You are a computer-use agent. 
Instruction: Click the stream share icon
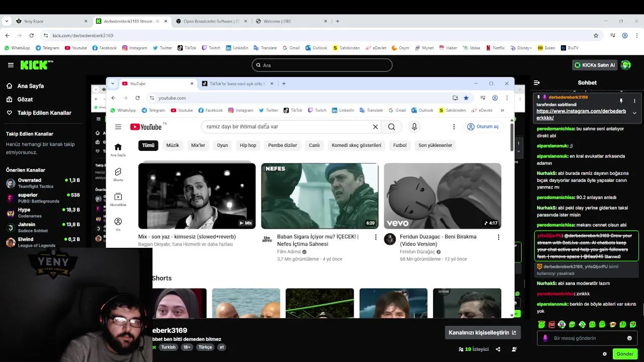(x=498, y=349)
